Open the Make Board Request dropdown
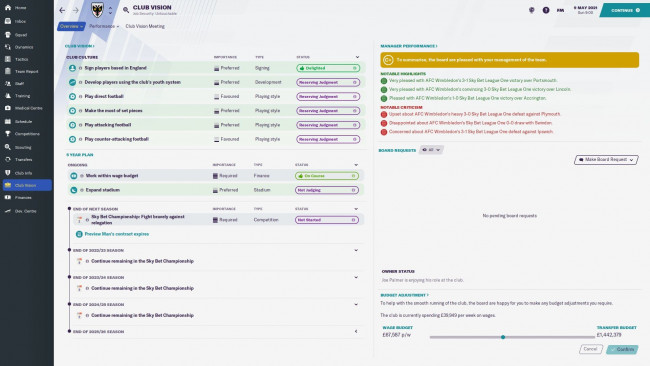The height and width of the screenshot is (366, 650). 606,160
